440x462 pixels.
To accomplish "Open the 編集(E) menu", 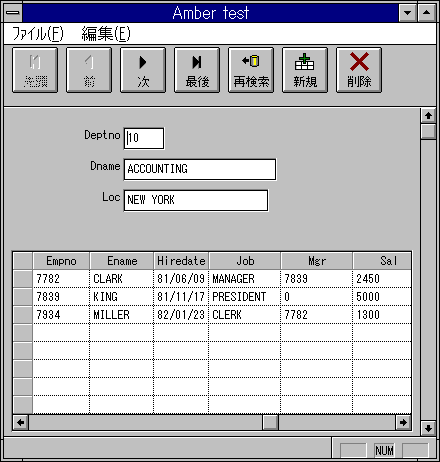I will click(106, 34).
